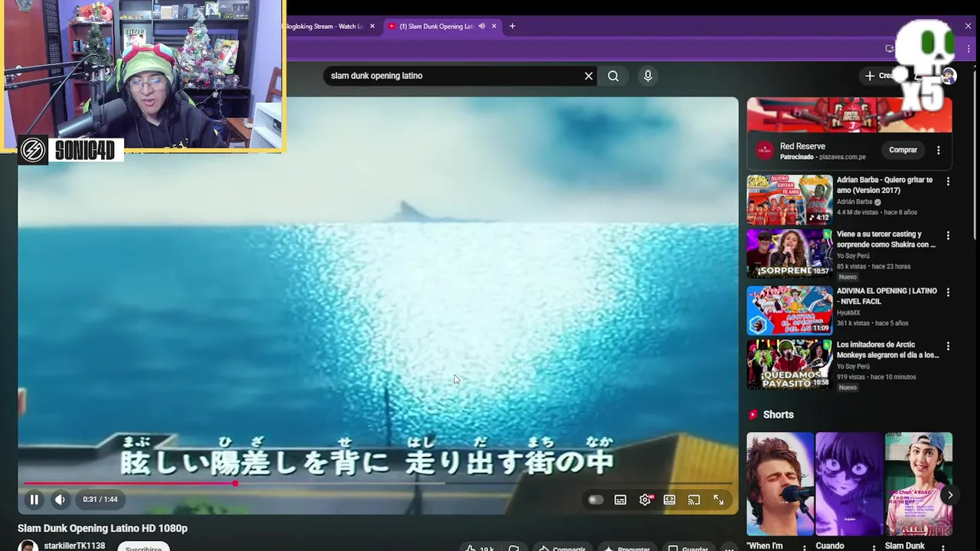Open the Viene a su tercer casting video thumbnail
Viewport: 980px width, 551px height.
[789, 254]
